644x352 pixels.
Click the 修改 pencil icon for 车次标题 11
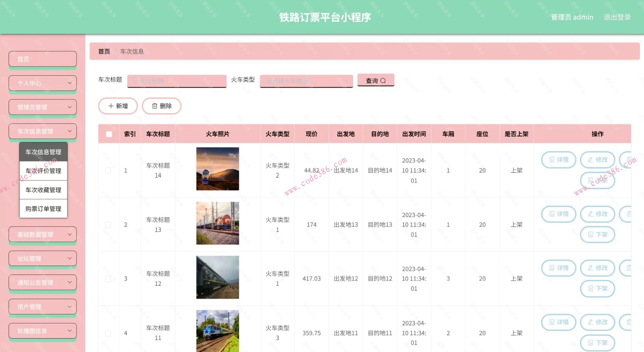click(x=591, y=322)
